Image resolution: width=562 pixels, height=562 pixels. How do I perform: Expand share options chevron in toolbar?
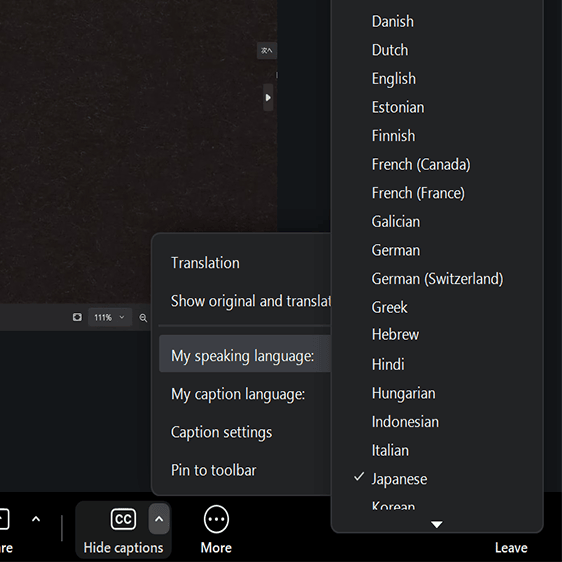[x=36, y=519]
